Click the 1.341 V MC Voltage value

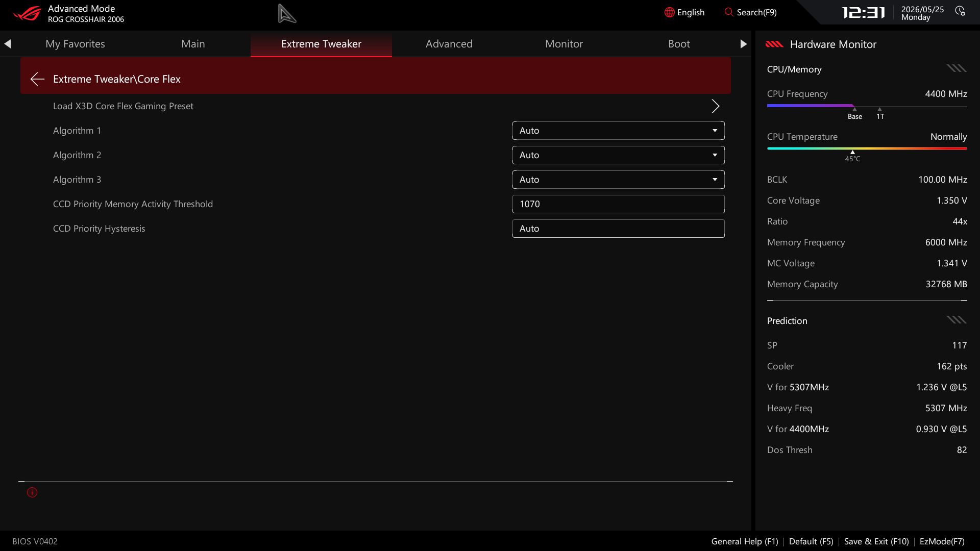point(951,263)
